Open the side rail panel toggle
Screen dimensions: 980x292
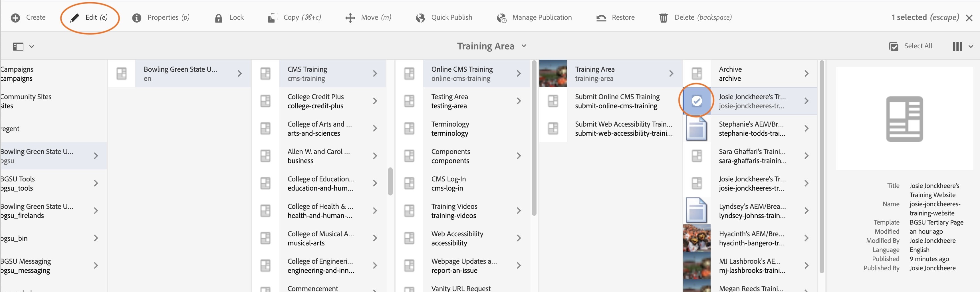tap(23, 47)
